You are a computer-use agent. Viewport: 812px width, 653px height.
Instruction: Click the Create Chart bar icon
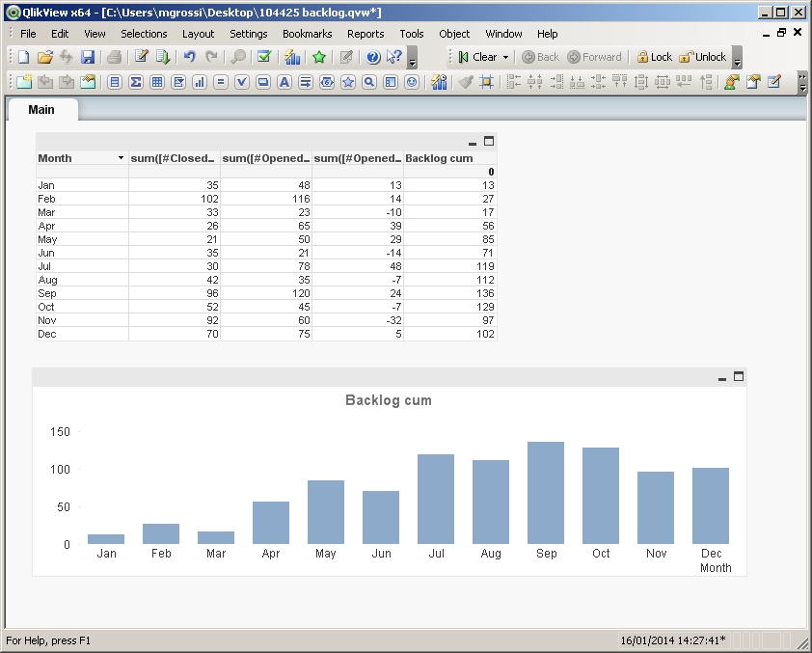200,83
